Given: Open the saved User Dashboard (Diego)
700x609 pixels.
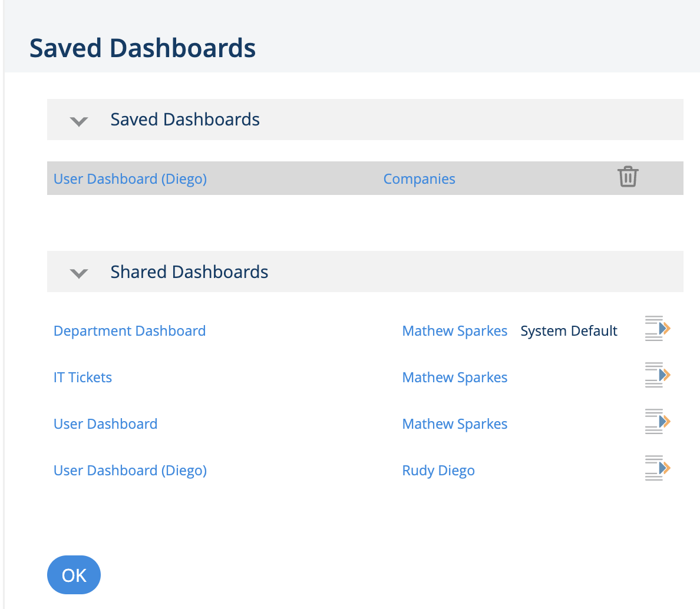Looking at the screenshot, I should coord(130,178).
